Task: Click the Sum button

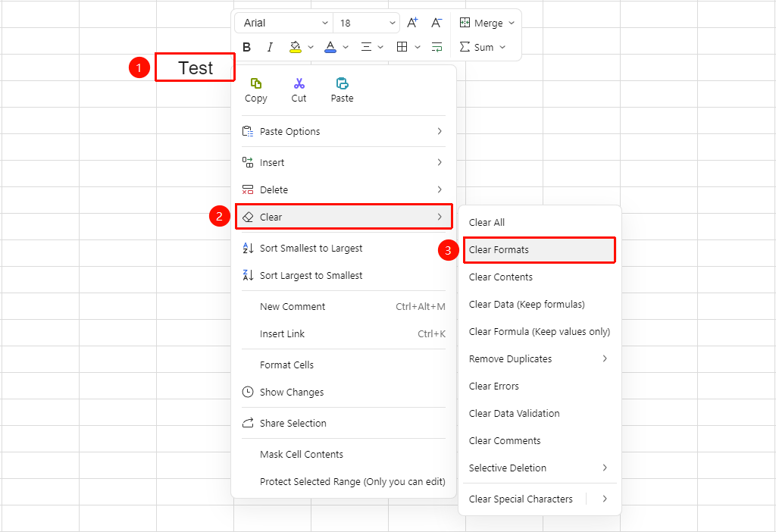Action: pos(477,47)
